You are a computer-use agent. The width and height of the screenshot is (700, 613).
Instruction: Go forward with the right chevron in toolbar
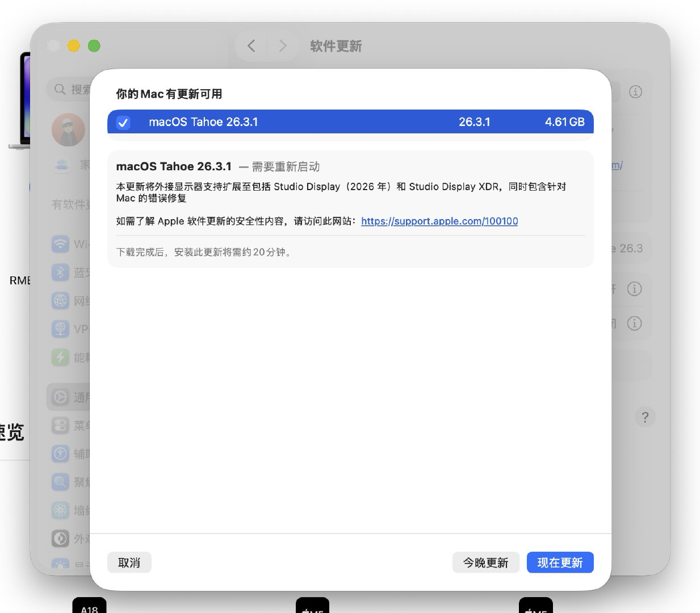[282, 46]
